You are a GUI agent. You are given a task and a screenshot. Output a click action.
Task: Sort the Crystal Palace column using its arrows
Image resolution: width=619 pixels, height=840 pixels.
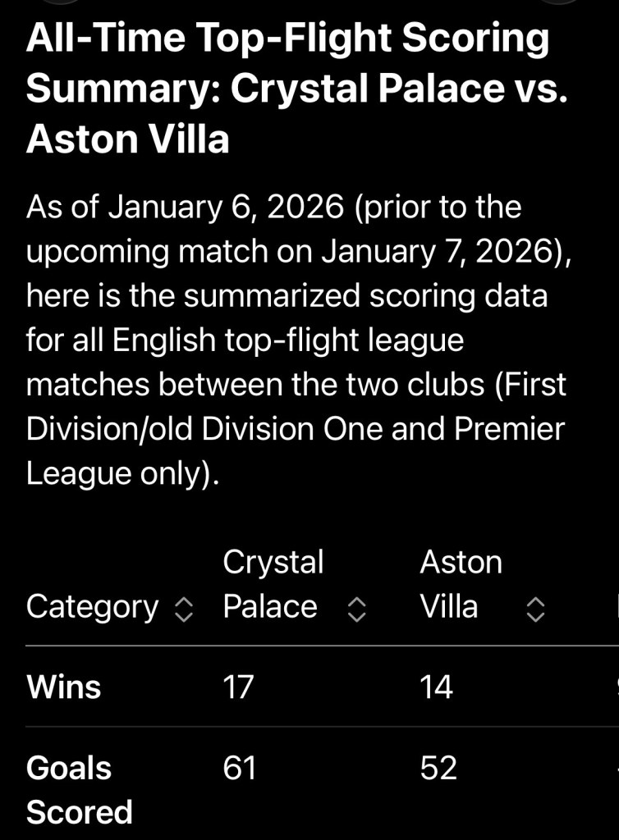click(x=355, y=609)
